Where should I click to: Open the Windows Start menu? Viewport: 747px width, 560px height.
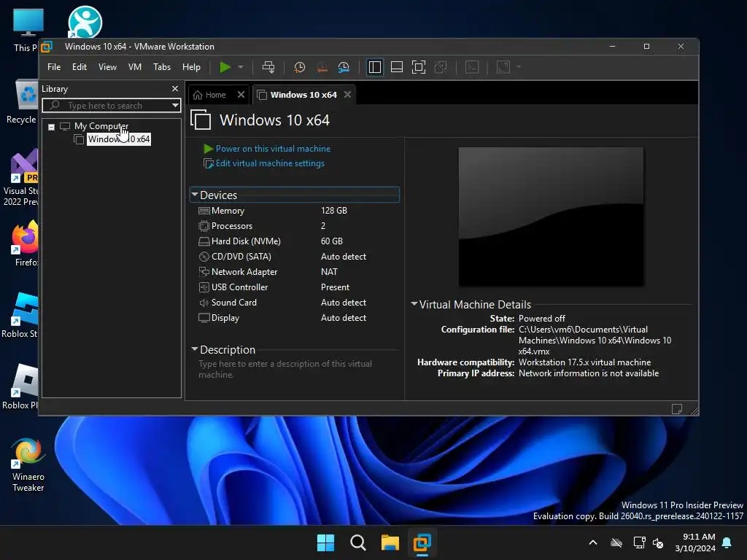[x=326, y=542]
